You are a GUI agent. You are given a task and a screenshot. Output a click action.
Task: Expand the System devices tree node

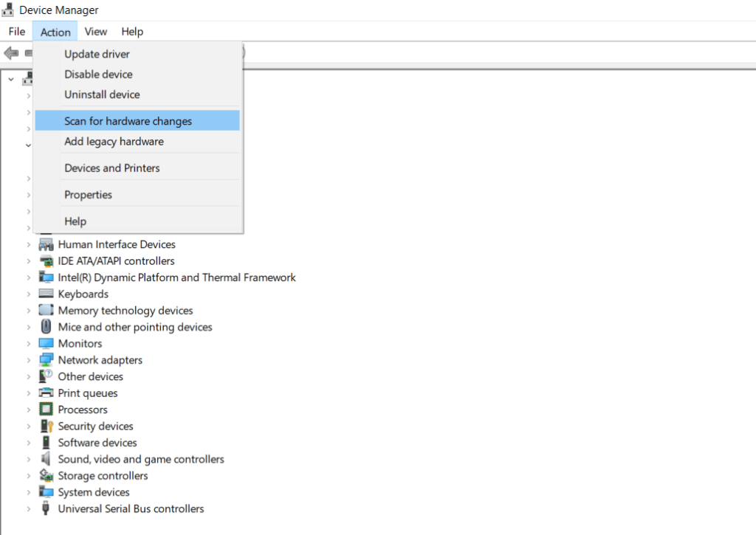tap(29, 492)
